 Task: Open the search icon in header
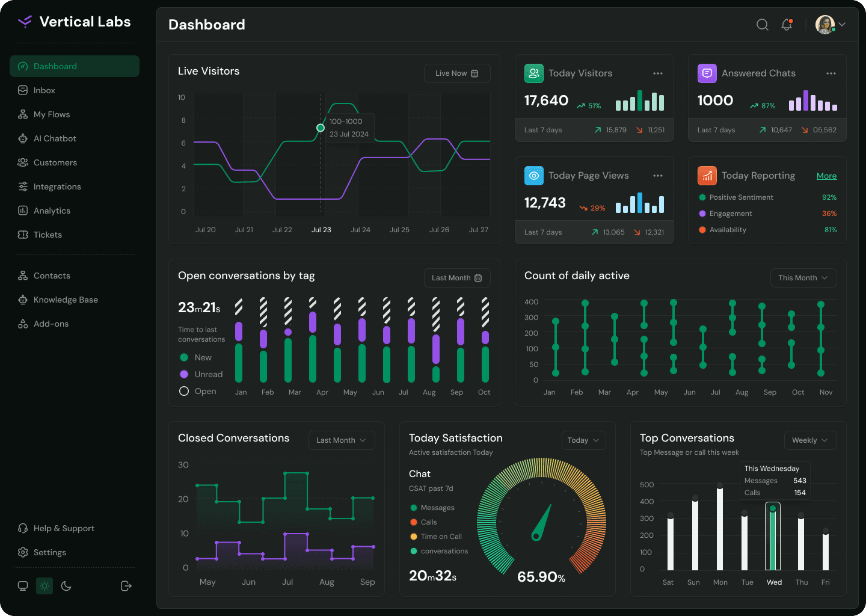point(763,25)
